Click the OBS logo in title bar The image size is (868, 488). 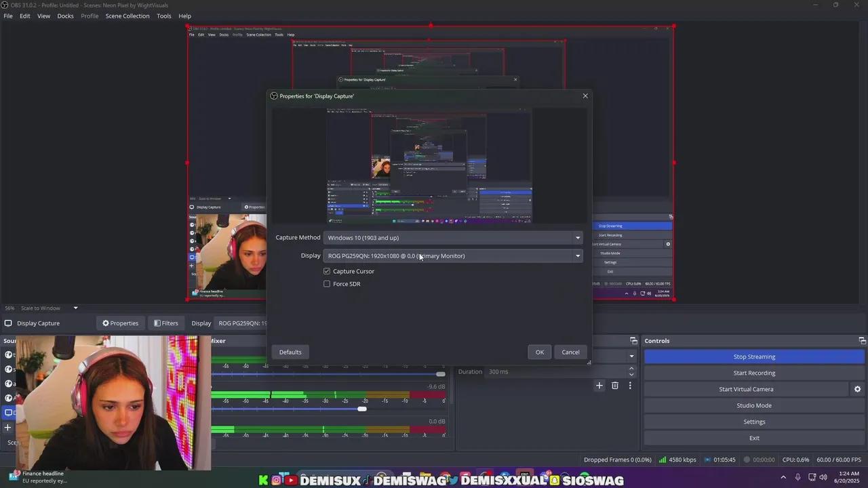pyautogui.click(x=5, y=5)
